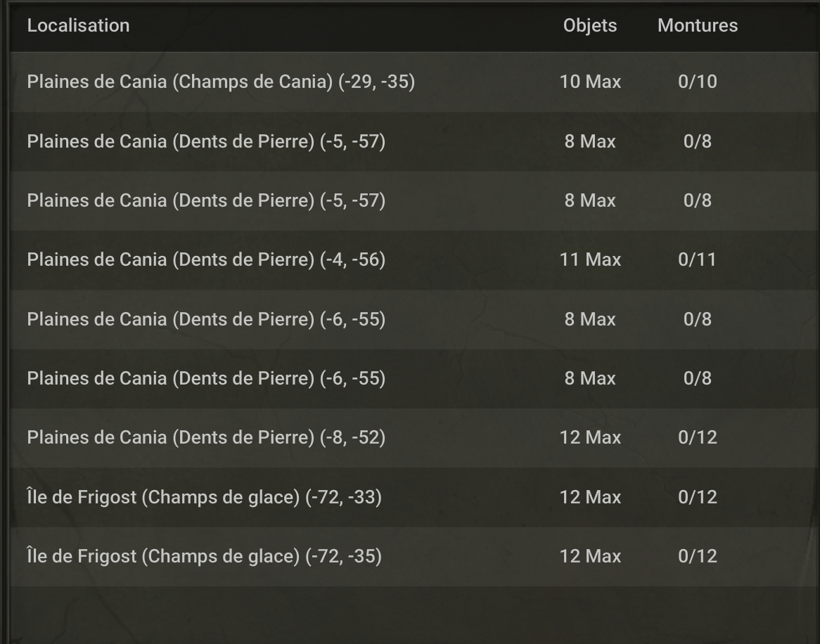Click the 11 Max objets value
The height and width of the screenshot is (644, 820).
point(591,260)
